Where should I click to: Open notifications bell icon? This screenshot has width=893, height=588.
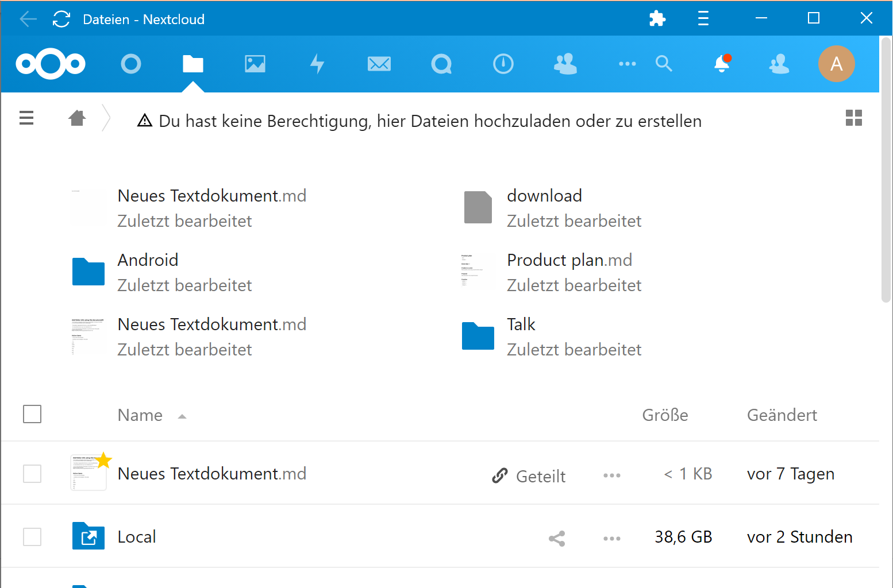tap(722, 63)
